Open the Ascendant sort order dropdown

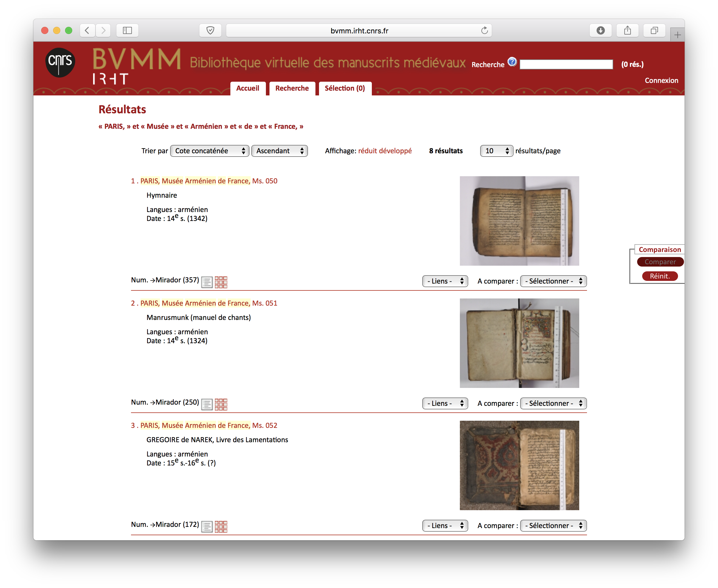pyautogui.click(x=280, y=151)
